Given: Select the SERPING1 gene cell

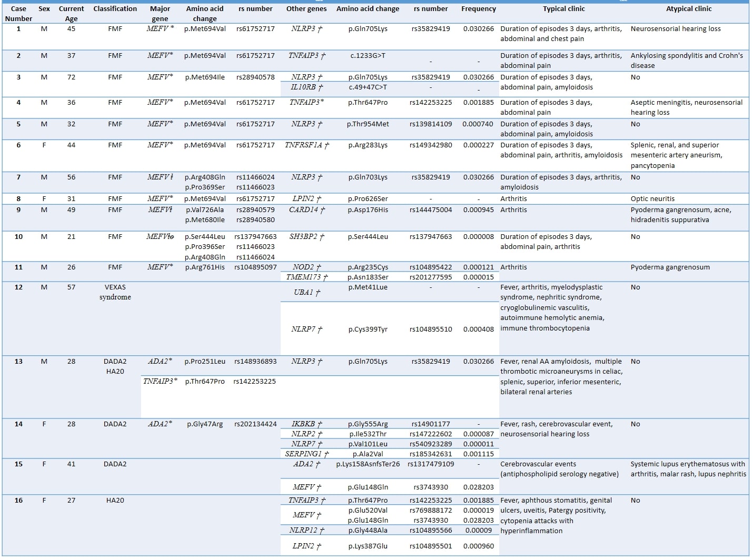Looking at the screenshot, I should (306, 454).
